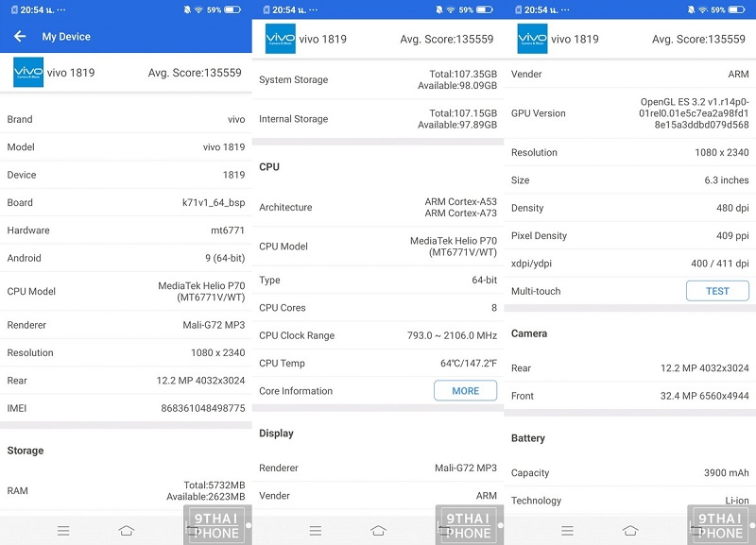Viewport: 756px width, 545px height.
Task: Tap the back arrow beside My Device
Action: point(20,36)
